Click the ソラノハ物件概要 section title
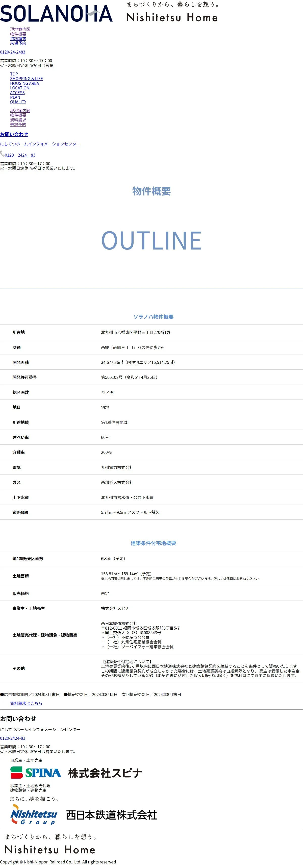 [x=153, y=317]
